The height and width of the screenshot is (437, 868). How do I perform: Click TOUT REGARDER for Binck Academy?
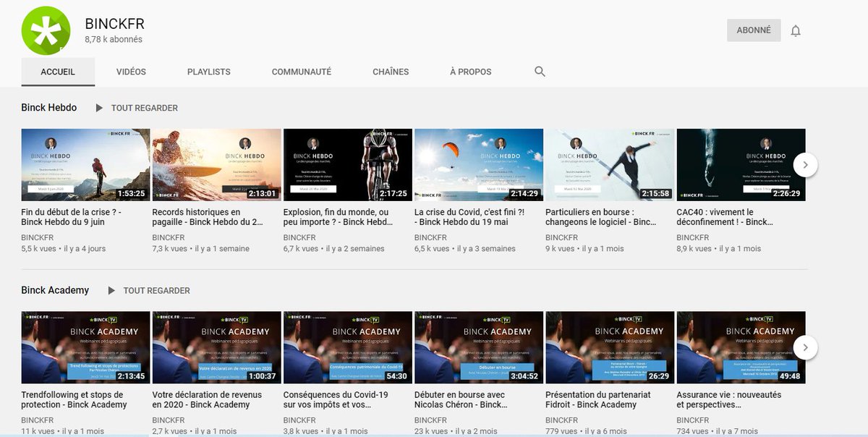157,290
